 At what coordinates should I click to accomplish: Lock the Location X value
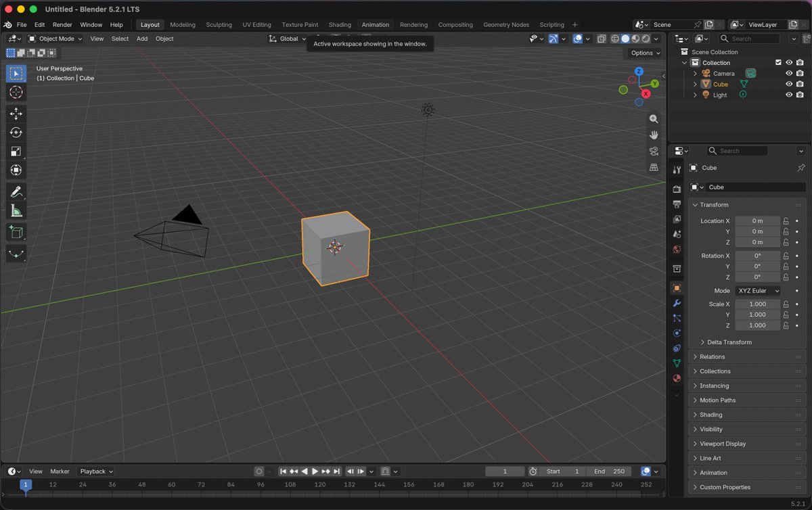(786, 221)
